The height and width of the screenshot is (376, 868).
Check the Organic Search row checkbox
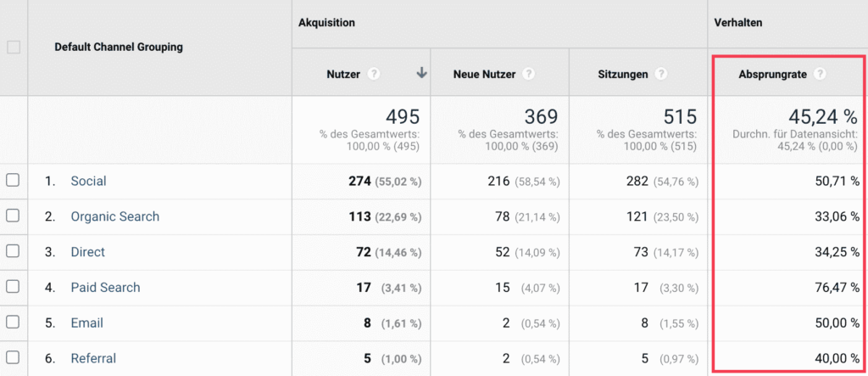(x=13, y=216)
